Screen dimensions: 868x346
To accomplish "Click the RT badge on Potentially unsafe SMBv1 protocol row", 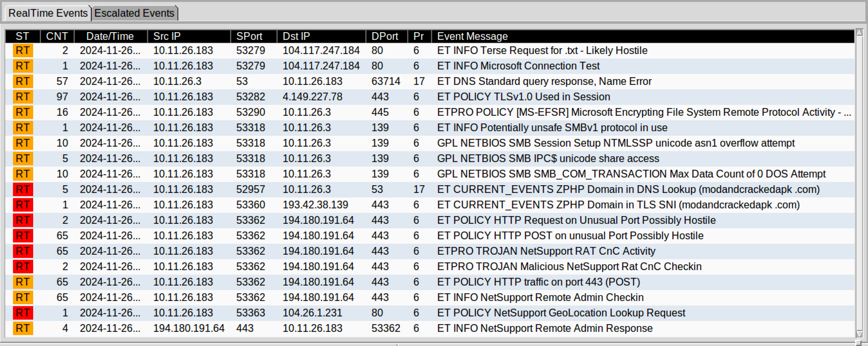I will click(23, 128).
